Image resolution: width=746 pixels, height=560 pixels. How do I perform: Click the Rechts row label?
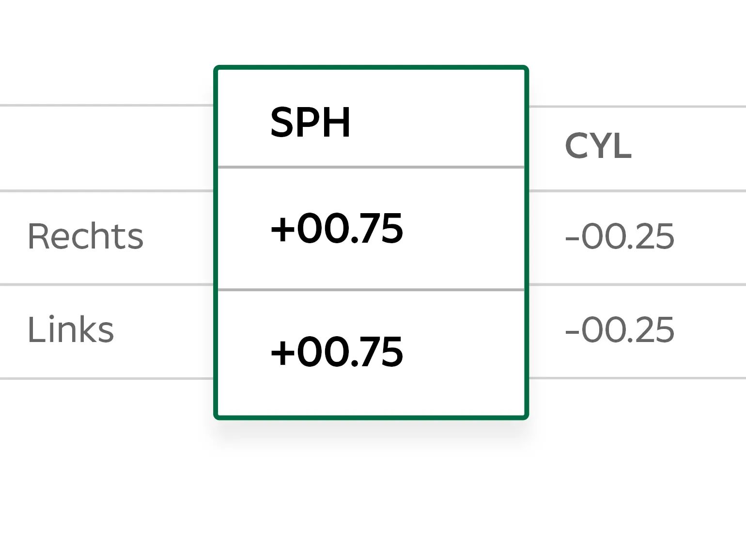point(85,236)
